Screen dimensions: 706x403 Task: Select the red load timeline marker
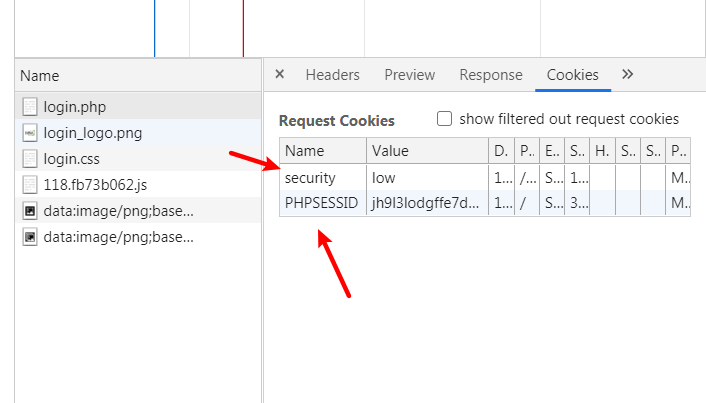(243, 28)
